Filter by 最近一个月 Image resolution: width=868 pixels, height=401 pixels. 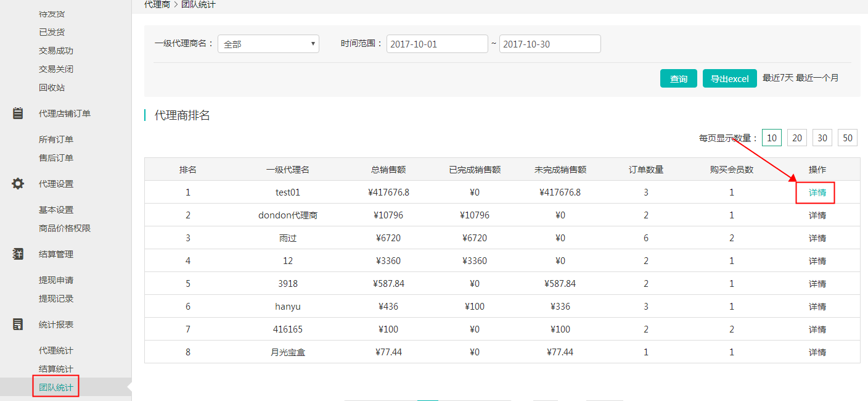(x=817, y=78)
